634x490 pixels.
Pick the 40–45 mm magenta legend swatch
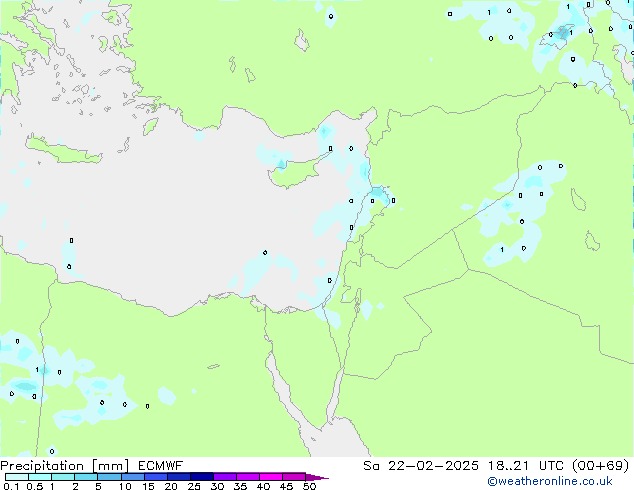click(271, 477)
